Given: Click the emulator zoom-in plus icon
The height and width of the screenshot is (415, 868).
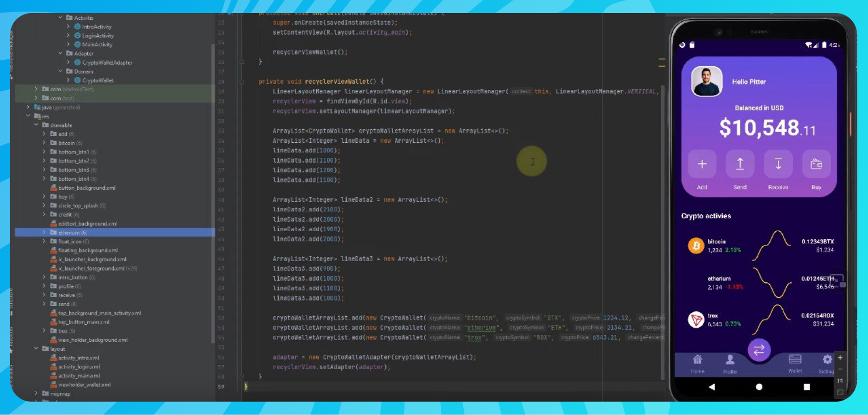Looking at the screenshot, I should 840,358.
